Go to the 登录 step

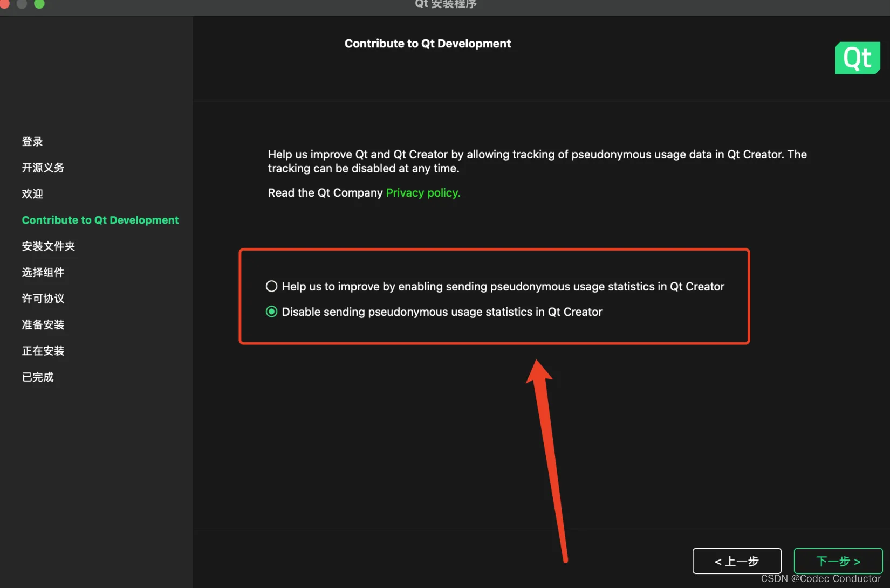coord(32,141)
